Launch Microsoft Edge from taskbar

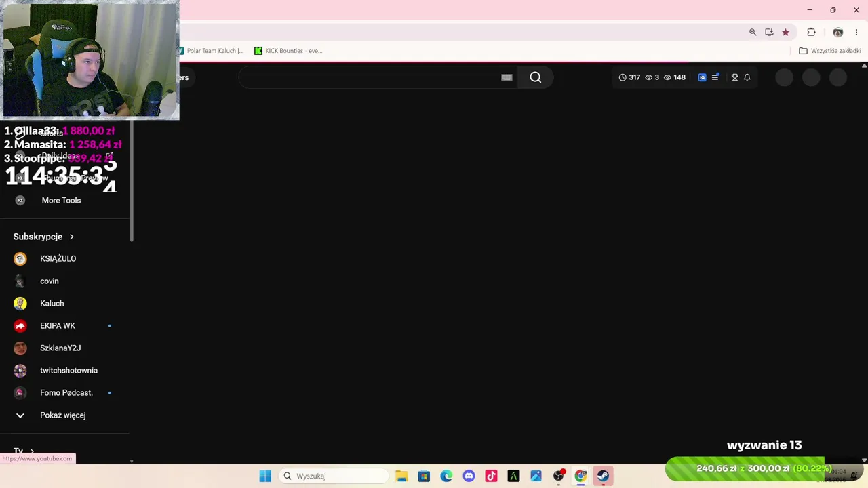tap(446, 476)
